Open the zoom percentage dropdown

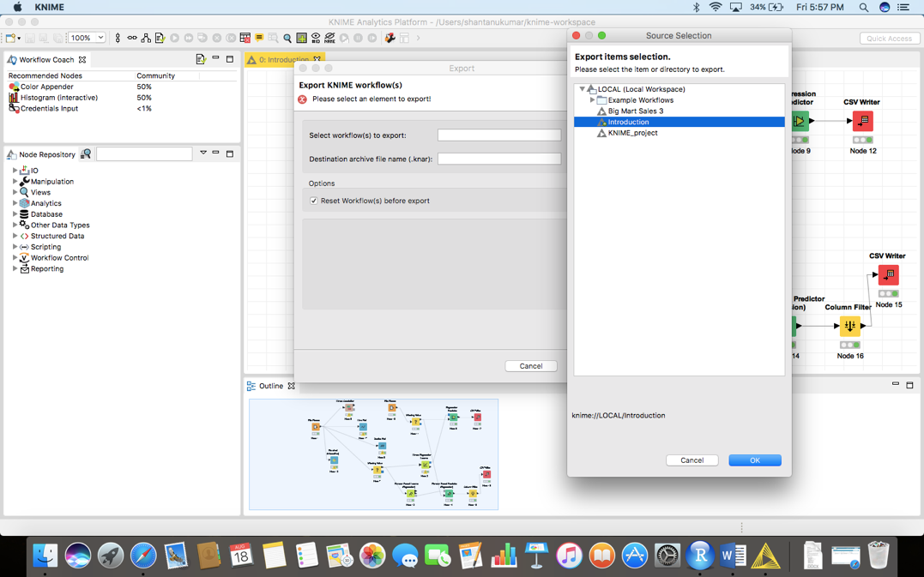tap(100, 38)
